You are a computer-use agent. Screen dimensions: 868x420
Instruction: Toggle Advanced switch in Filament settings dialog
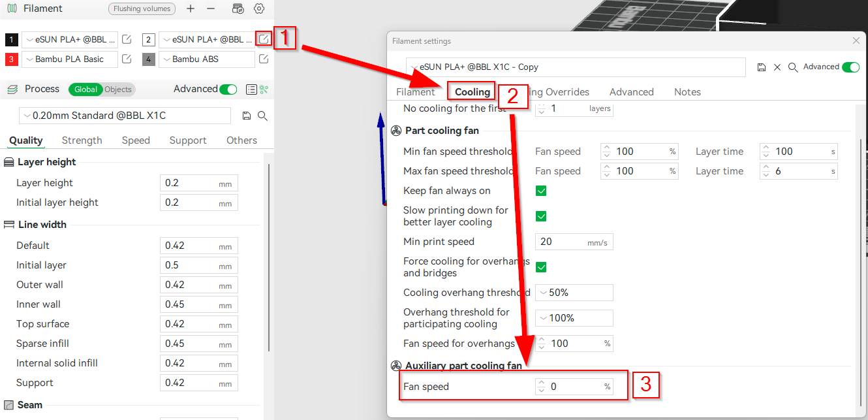tap(851, 67)
